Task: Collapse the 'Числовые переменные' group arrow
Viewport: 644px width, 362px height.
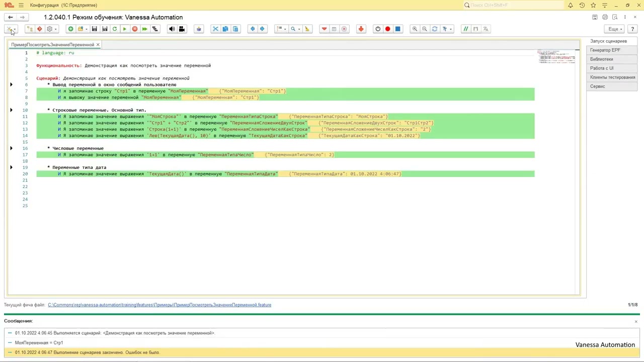Action: click(x=11, y=148)
